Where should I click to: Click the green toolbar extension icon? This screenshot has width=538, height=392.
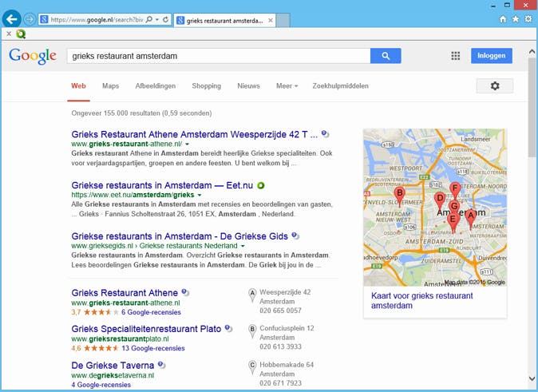coord(21,34)
